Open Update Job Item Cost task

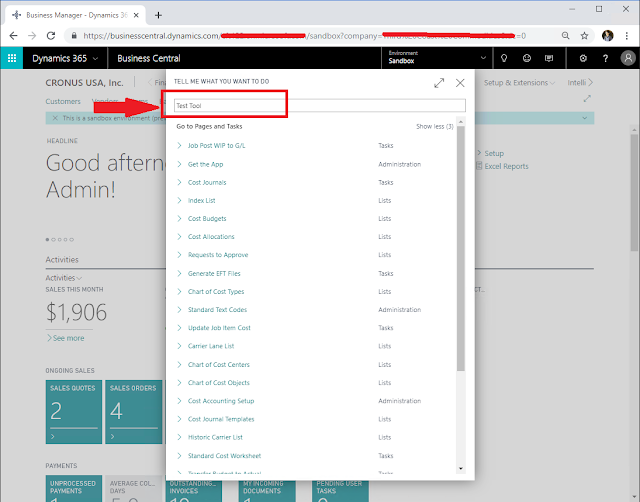click(x=219, y=328)
